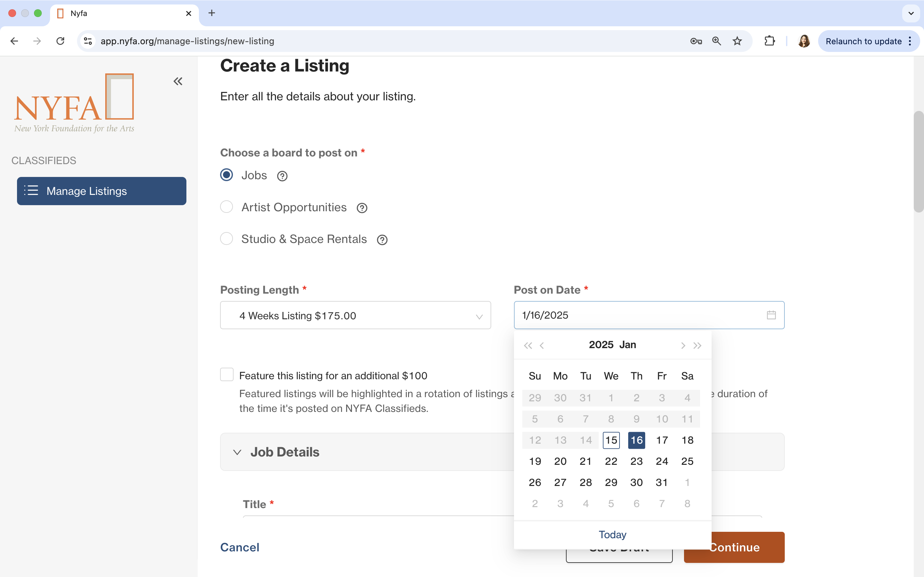Click the Today link in calendar
Viewport: 924px width, 577px height.
coord(612,534)
